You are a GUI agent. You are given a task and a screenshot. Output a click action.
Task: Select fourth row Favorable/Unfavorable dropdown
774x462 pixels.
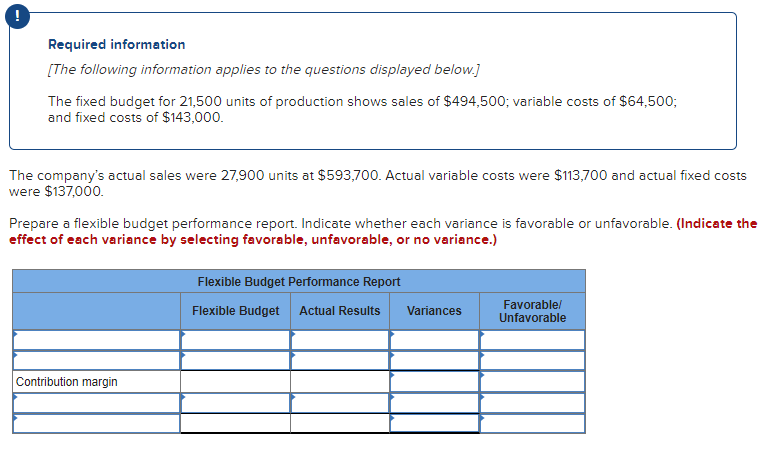[x=532, y=403]
